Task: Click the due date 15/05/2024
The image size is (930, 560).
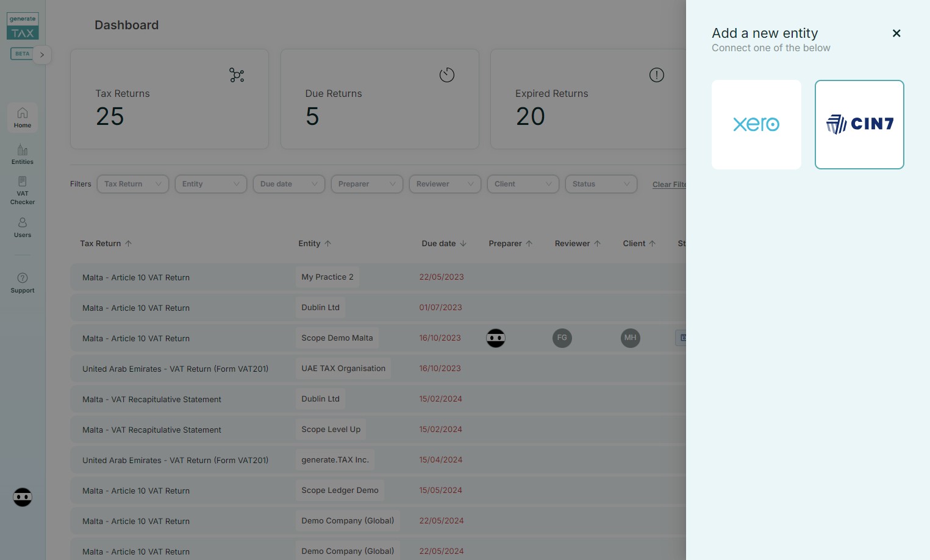Action: click(441, 490)
